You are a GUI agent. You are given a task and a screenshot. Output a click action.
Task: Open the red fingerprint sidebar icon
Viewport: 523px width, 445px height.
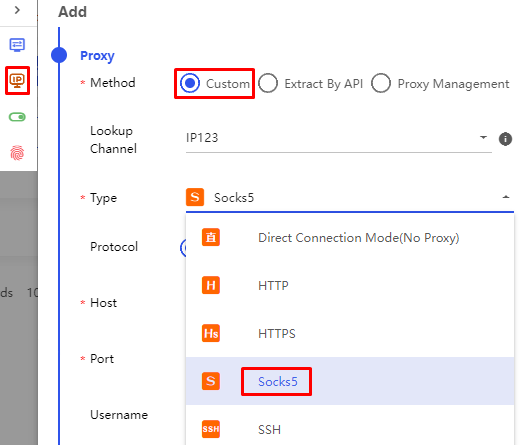[x=17, y=153]
